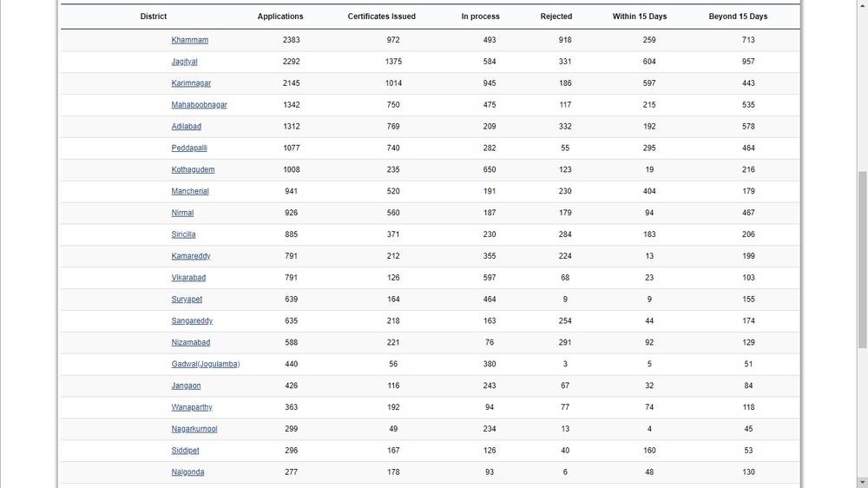Open the Khammam district link
868x488 pixels.
[x=189, y=40]
